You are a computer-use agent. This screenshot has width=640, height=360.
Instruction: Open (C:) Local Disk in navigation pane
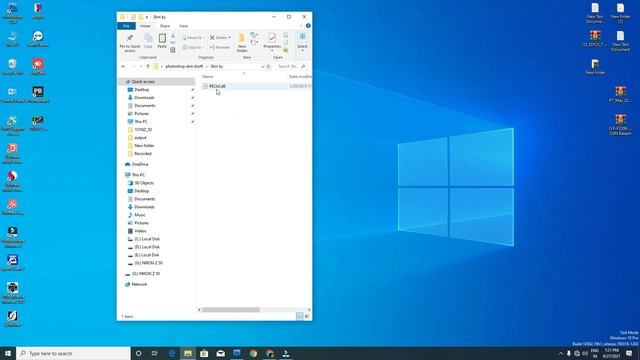(147, 239)
